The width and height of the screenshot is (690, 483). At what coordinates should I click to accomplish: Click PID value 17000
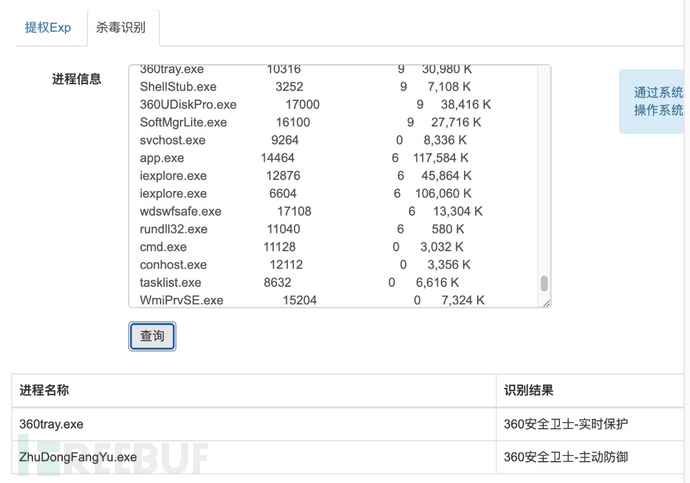[302, 104]
